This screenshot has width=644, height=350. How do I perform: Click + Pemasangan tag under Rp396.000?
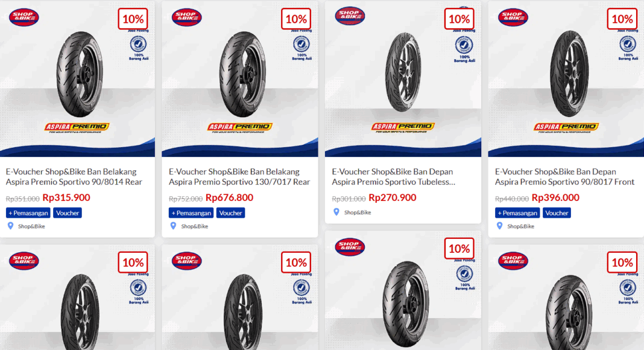(x=517, y=213)
